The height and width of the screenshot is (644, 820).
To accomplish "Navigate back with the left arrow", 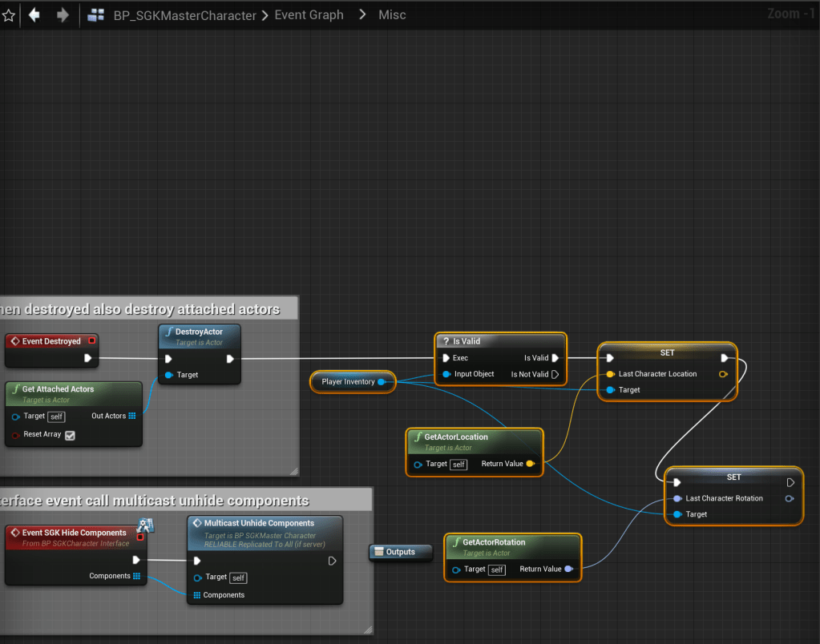I will tap(34, 15).
